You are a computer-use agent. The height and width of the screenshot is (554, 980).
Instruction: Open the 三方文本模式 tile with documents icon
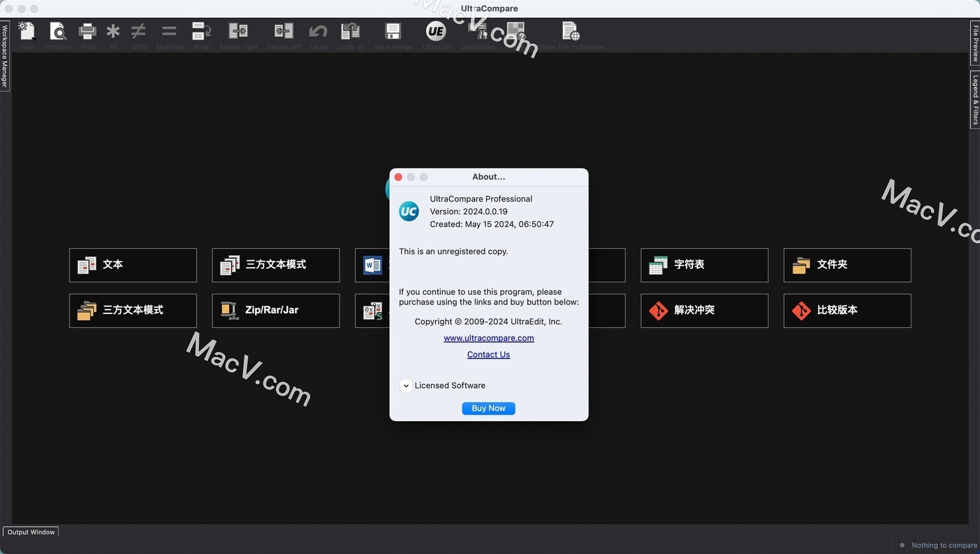tap(276, 265)
